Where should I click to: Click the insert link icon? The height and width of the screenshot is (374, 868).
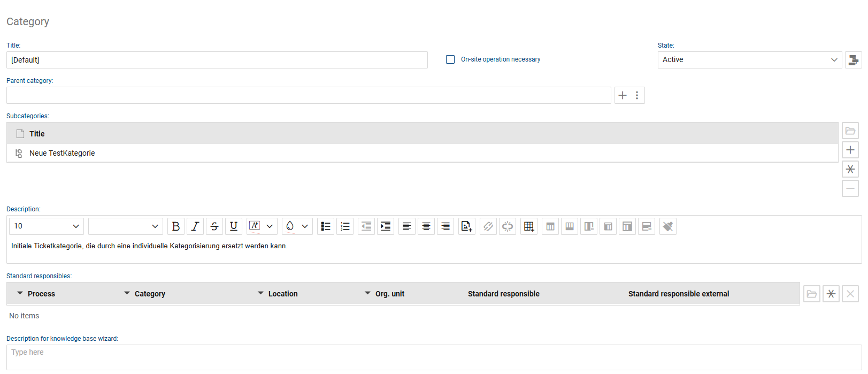[x=488, y=226]
